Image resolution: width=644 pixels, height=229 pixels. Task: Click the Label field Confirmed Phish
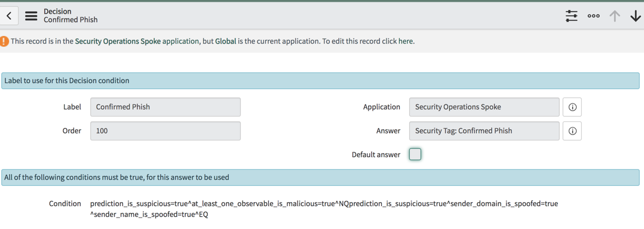click(x=165, y=107)
